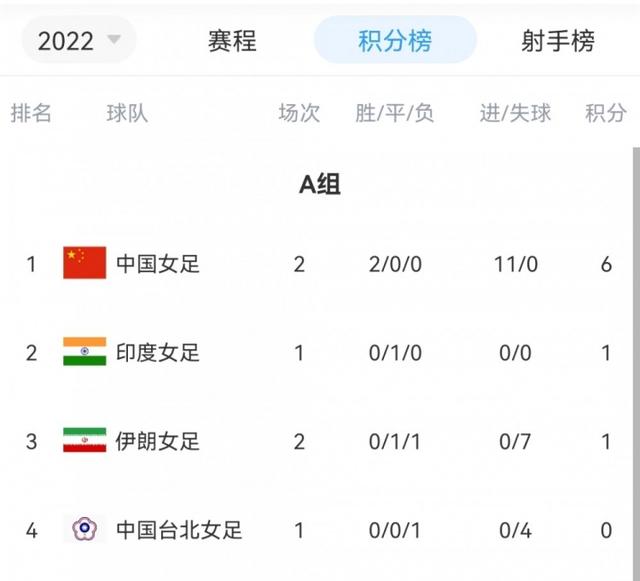Click the 球队 column header
Viewport: 640px width, 581px height.
point(127,113)
